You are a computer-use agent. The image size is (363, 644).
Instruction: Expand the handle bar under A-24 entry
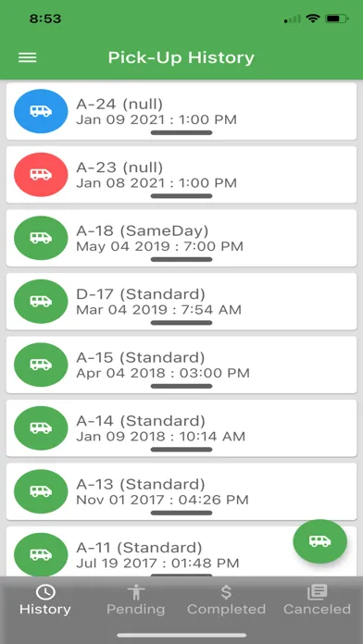tap(181, 132)
